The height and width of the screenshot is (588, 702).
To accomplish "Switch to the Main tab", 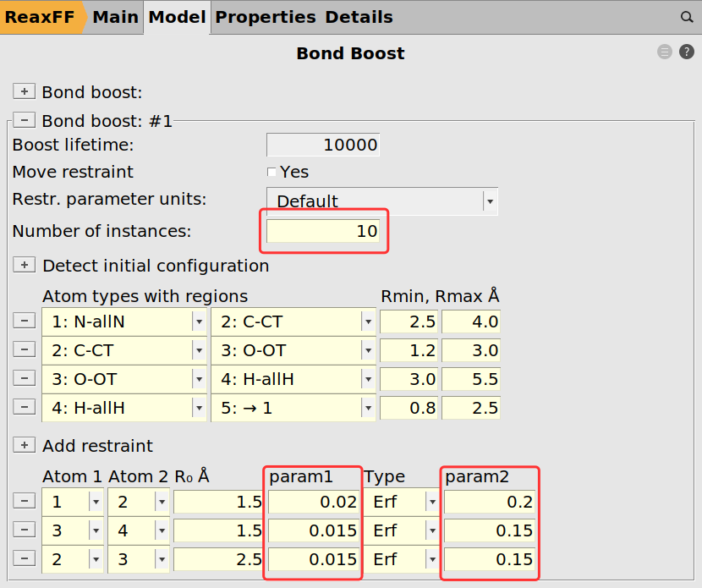I will tap(115, 17).
